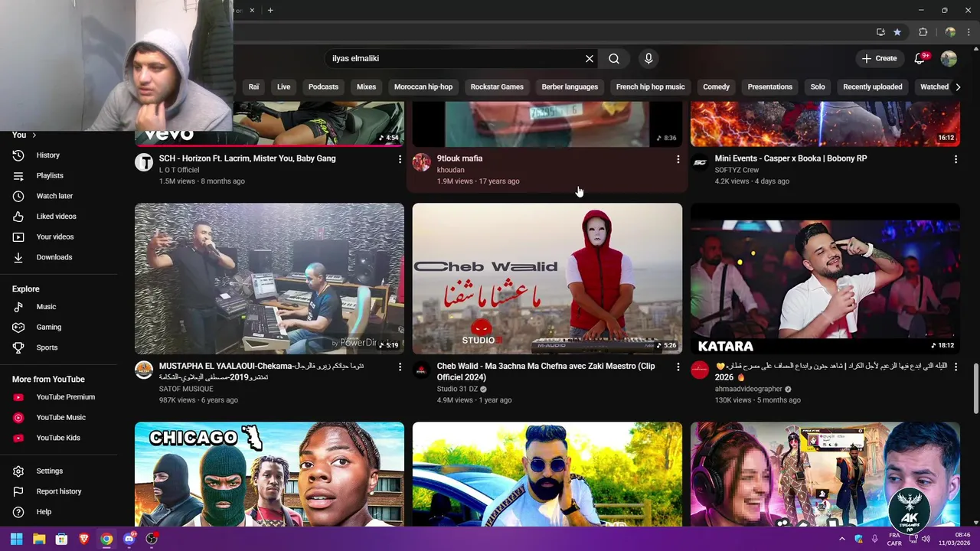Open Downloads in the sidebar
This screenshot has height=551, width=980.
click(x=54, y=257)
